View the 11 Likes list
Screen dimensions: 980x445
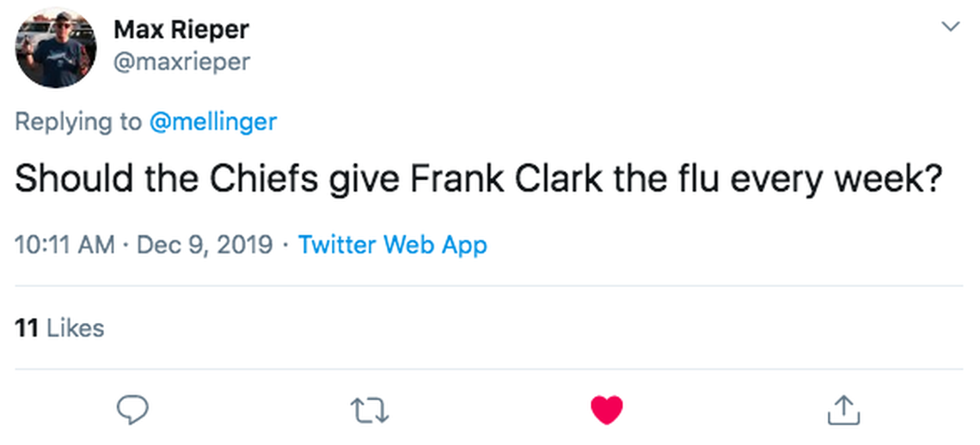pos(59,328)
